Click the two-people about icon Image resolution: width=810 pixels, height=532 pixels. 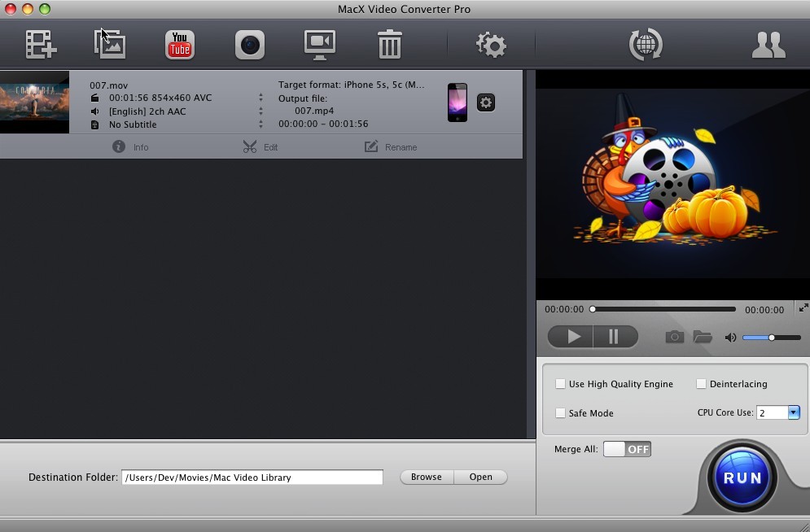click(x=768, y=45)
